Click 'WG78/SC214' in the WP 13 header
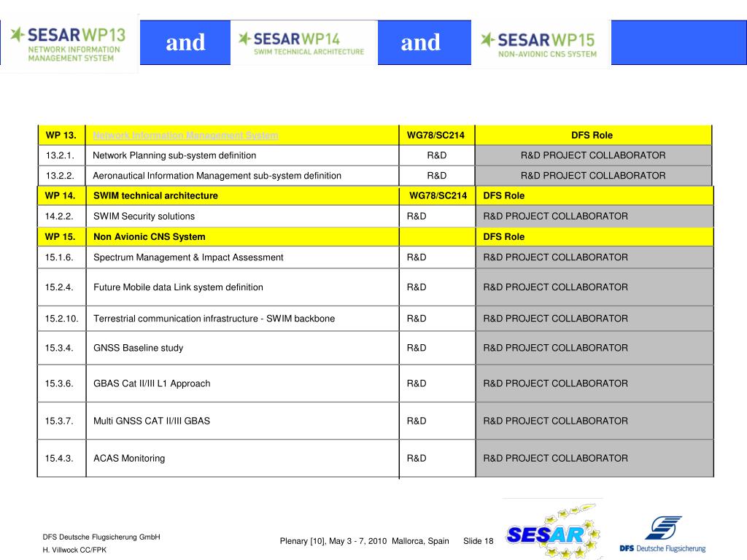The width and height of the screenshot is (747, 560). 436,135
